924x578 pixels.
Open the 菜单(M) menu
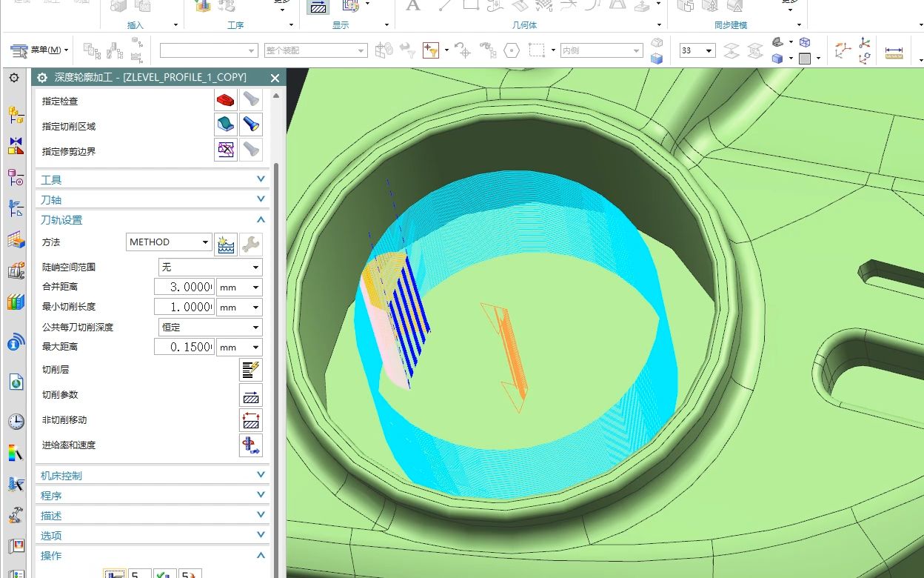[40, 50]
